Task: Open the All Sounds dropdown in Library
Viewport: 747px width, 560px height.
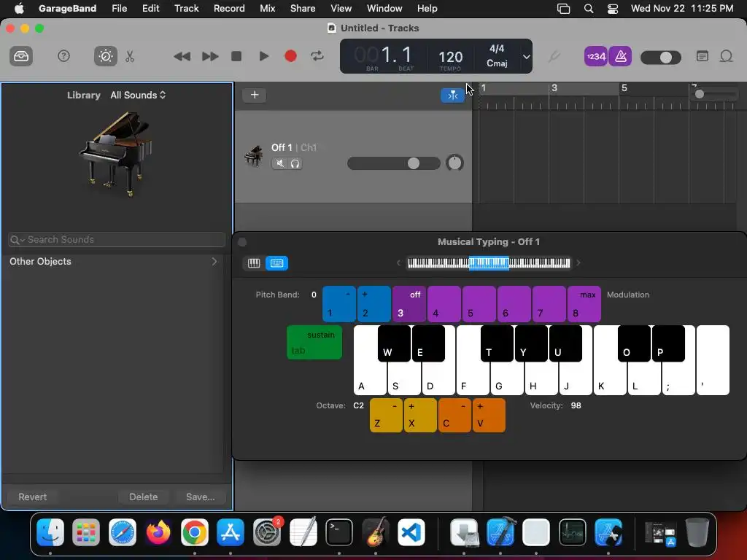Action: pyautogui.click(x=138, y=95)
